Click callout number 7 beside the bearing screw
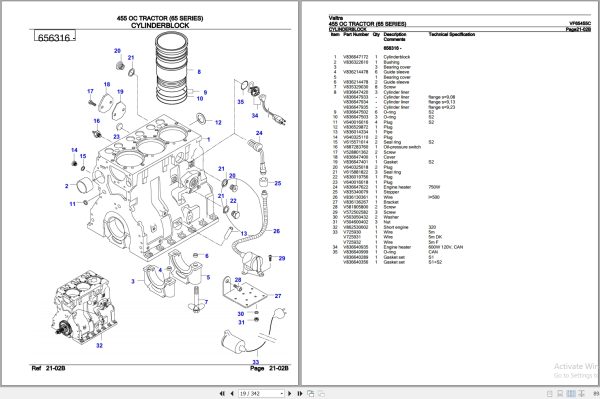This screenshot has width=600, height=399. pyautogui.click(x=206, y=302)
